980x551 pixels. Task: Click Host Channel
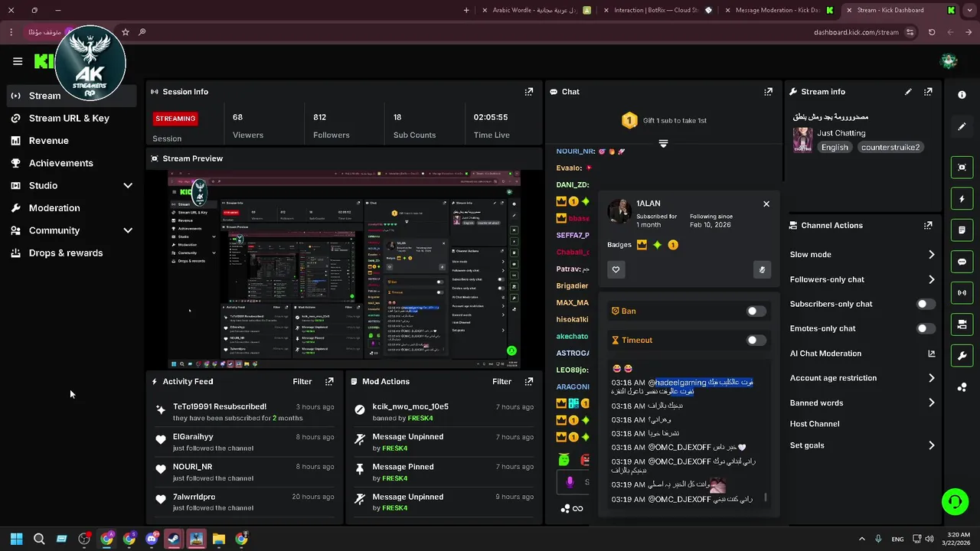[815, 424]
